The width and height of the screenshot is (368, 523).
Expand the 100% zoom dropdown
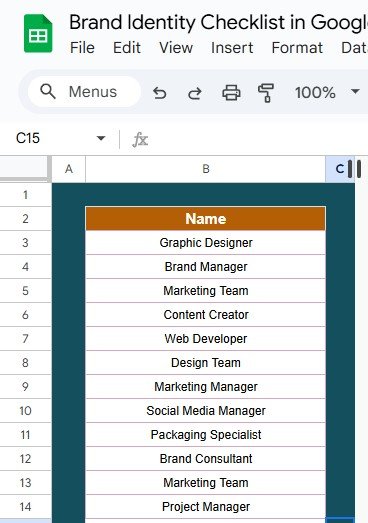pyautogui.click(x=355, y=91)
